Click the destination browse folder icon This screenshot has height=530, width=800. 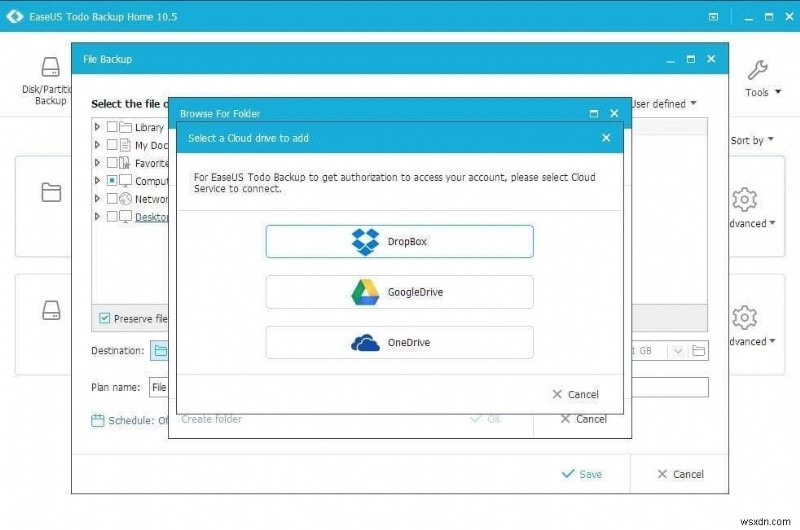[x=699, y=350]
